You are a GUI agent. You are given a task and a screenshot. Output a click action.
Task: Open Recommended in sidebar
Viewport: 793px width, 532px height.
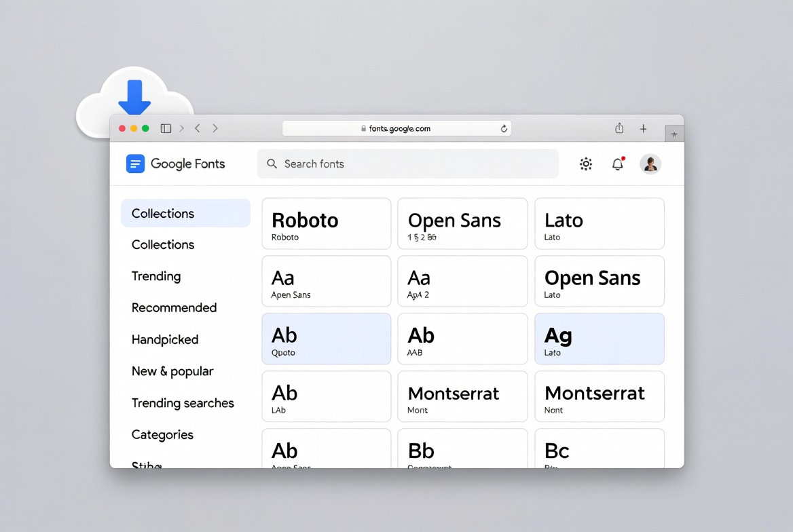[174, 307]
